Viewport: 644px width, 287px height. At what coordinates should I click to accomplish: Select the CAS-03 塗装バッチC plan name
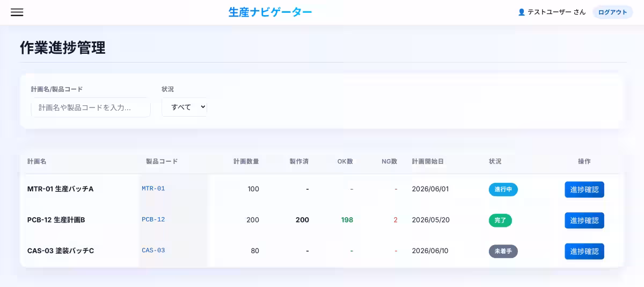tap(61, 251)
